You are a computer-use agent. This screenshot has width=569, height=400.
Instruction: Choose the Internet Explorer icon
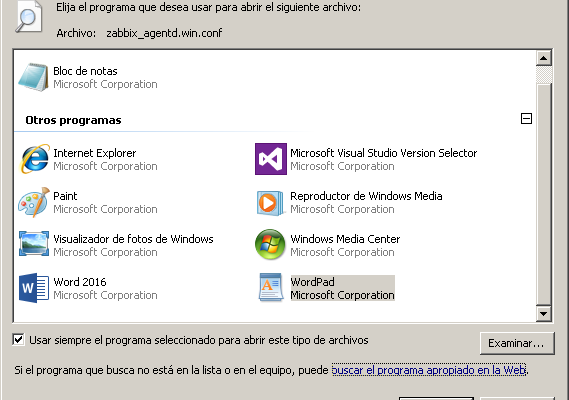click(x=34, y=159)
